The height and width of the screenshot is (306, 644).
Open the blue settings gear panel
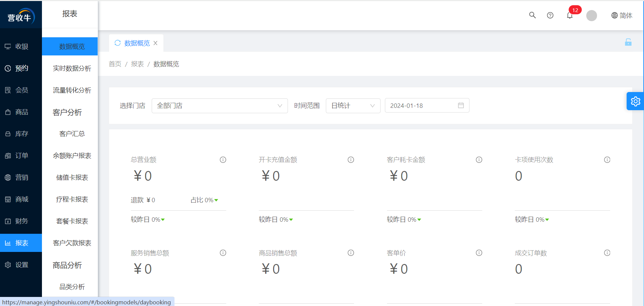click(635, 101)
